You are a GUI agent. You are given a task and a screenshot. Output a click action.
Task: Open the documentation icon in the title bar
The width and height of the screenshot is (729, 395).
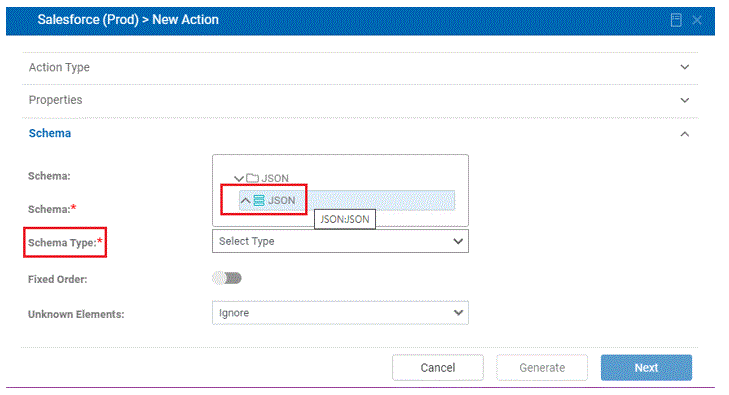click(x=676, y=20)
